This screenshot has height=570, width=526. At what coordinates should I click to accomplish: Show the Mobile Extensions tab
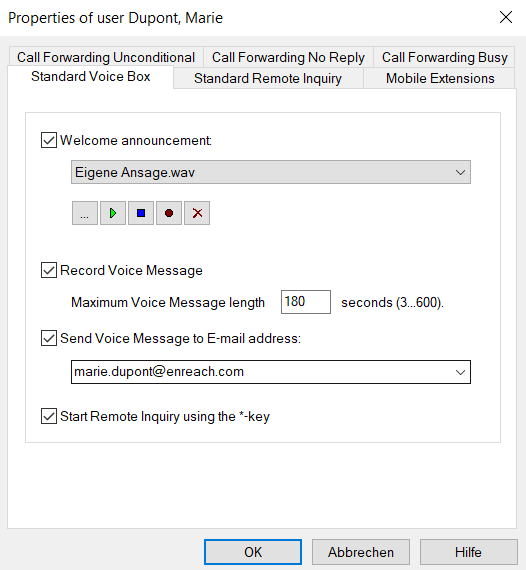439,78
